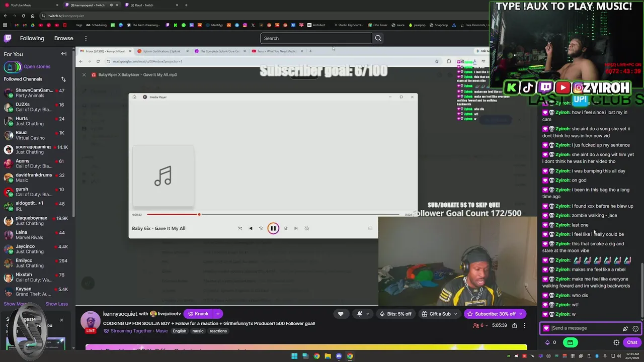This screenshot has height=362, width=644.
Task: Close the small pop-up card with X in sidebar
Action: pyautogui.click(x=61, y=320)
